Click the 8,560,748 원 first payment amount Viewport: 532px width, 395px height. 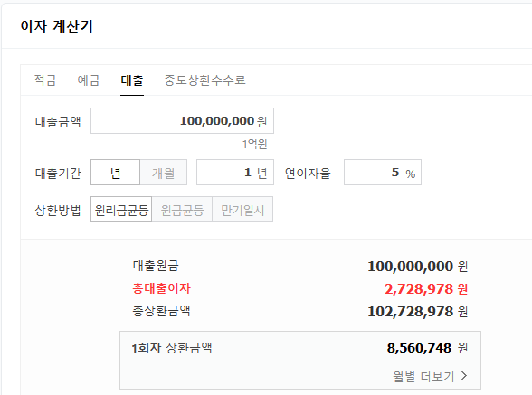(427, 348)
